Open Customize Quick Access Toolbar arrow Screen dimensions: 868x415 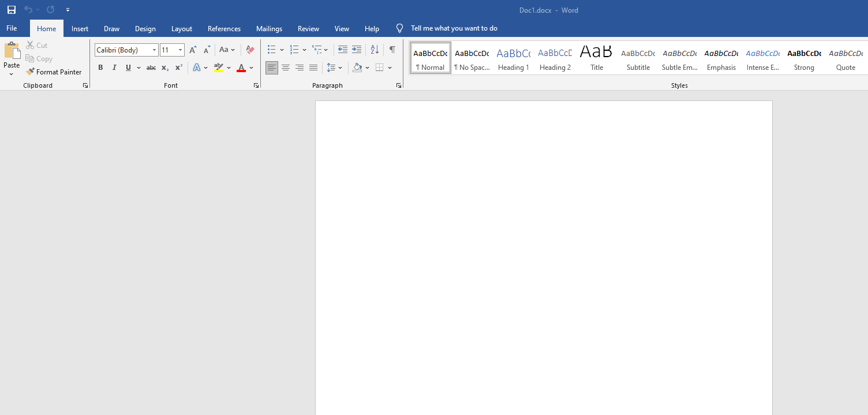point(68,10)
